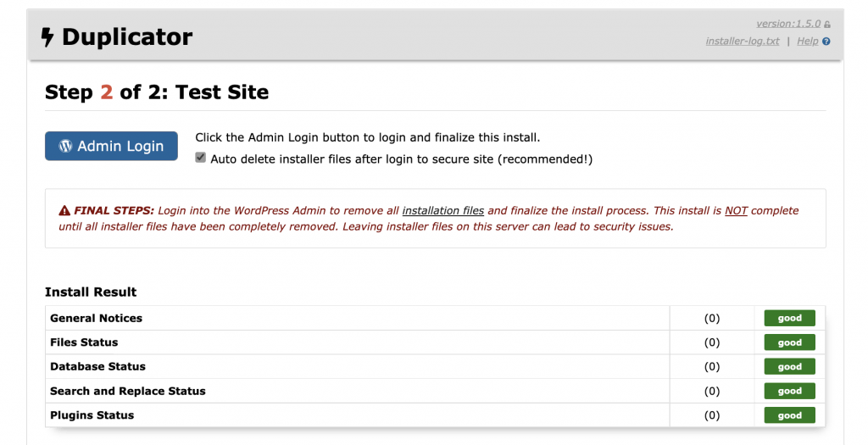Expand the Files Status row

coord(84,342)
